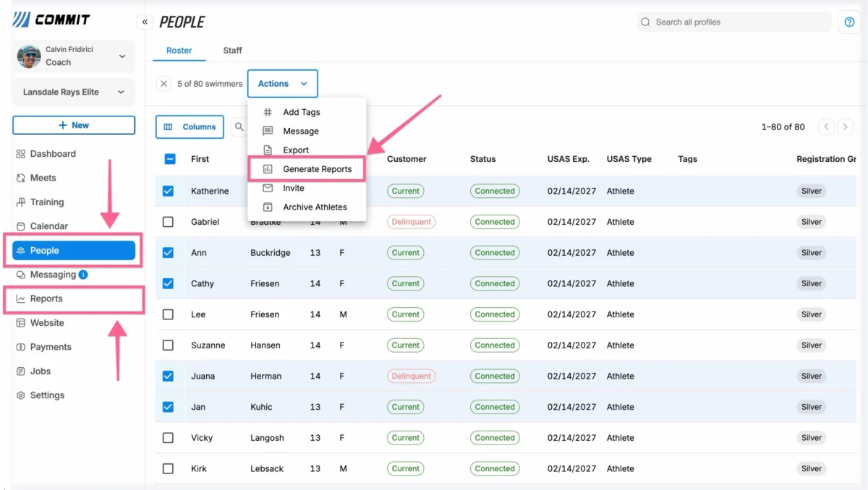Switch to the Roster tab
Image resolution: width=868 pixels, height=490 pixels.
click(179, 51)
